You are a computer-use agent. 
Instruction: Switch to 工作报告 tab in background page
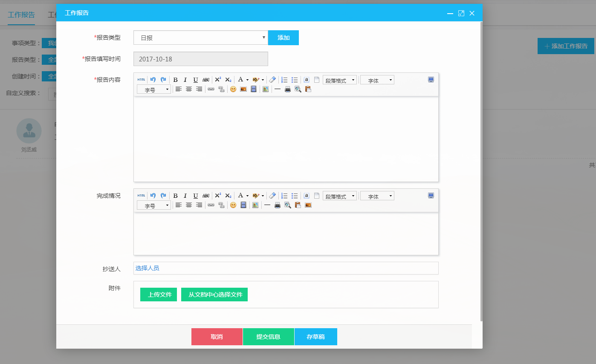coord(21,15)
